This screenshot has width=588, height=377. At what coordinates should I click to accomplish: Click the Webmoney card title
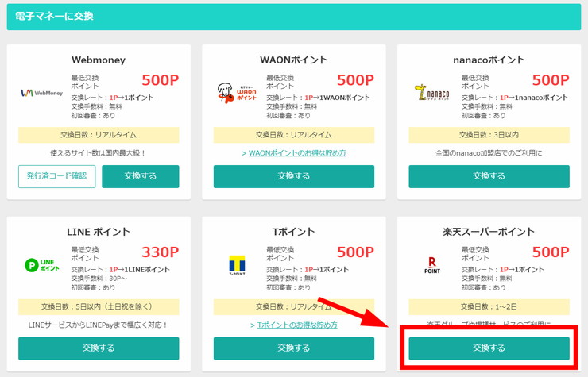(x=99, y=60)
